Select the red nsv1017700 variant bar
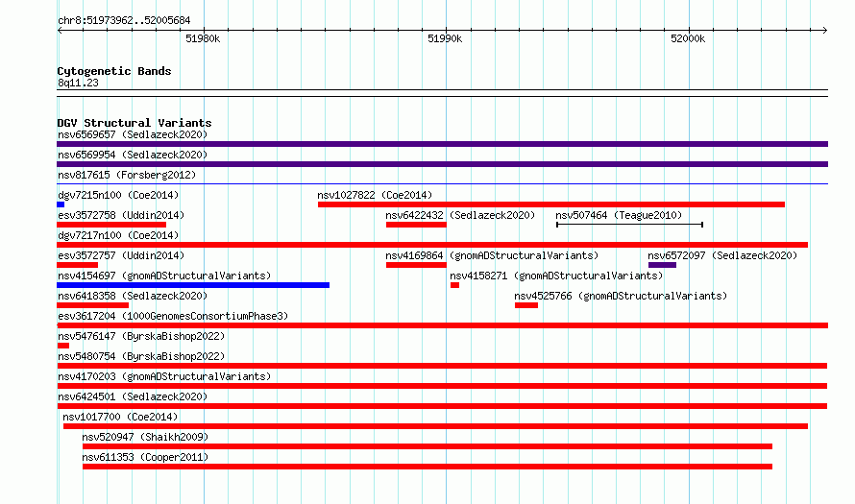 [435, 426]
